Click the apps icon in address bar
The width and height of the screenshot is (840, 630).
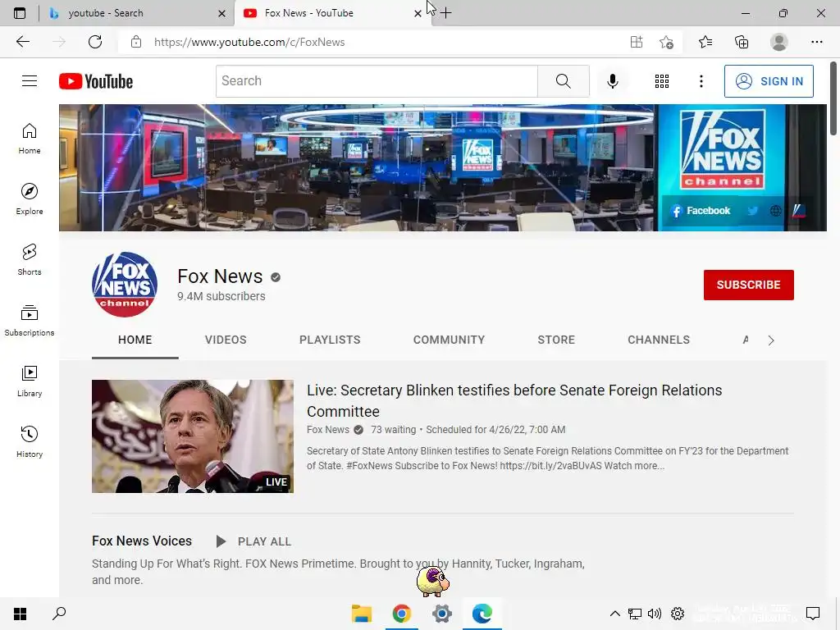coord(637,42)
